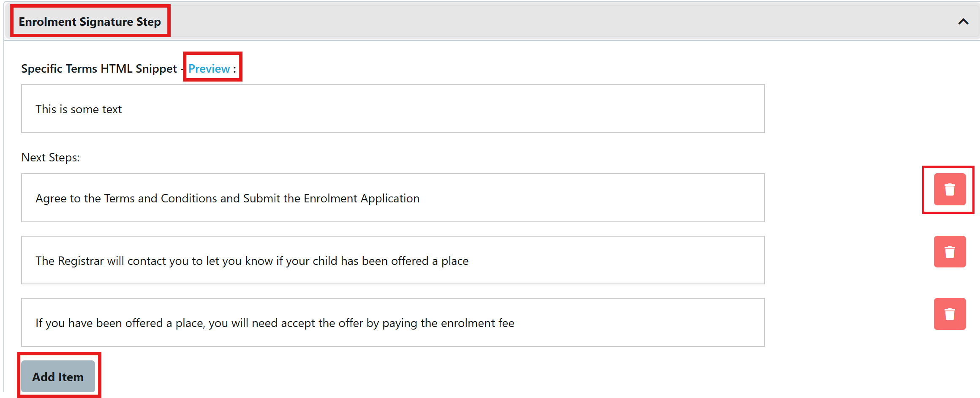Collapse the Enrolment Signature Step section
Viewport: 980px width, 398px height.
(964, 22)
